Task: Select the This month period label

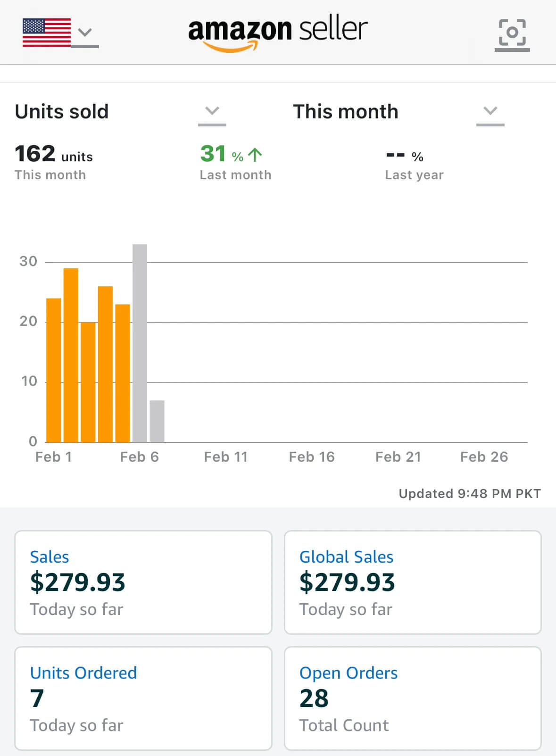Action: (346, 112)
